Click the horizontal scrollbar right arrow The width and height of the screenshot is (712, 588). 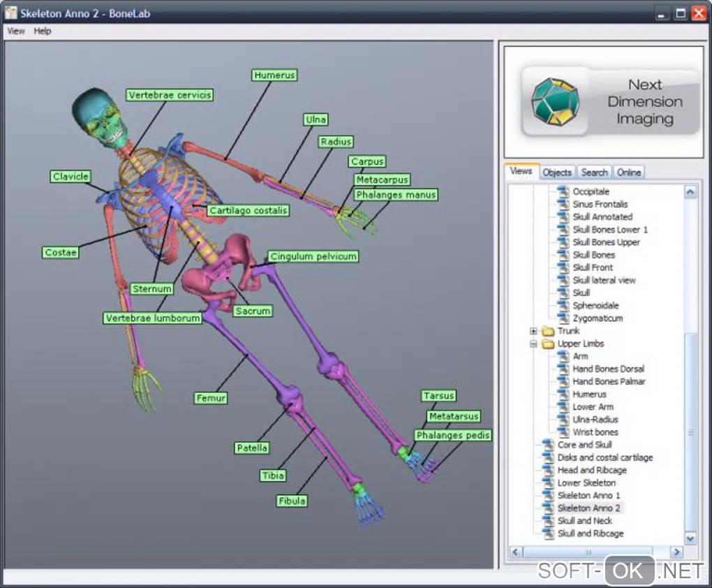coord(675,552)
